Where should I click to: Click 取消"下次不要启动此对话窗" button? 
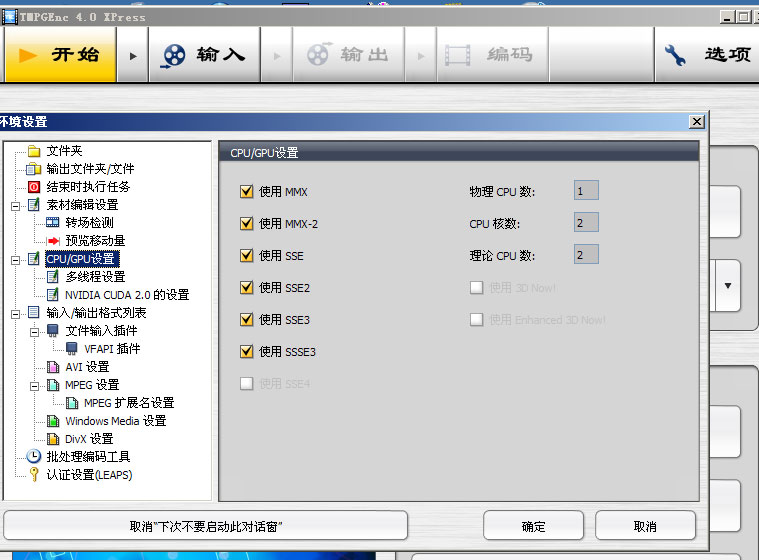[x=206, y=526]
